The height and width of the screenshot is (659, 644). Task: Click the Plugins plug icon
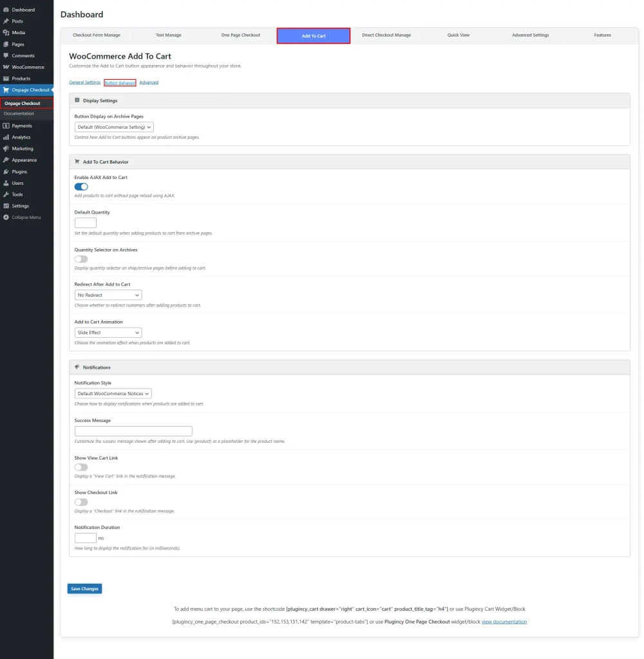click(x=6, y=171)
